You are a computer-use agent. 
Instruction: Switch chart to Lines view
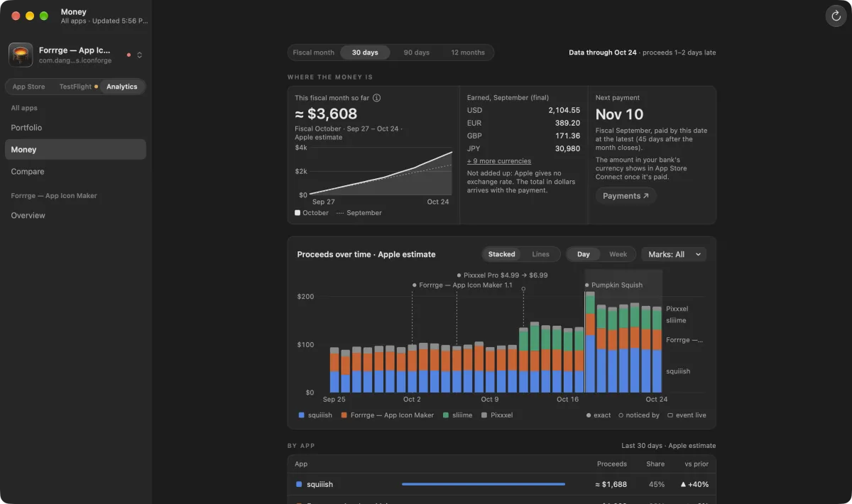pyautogui.click(x=541, y=254)
